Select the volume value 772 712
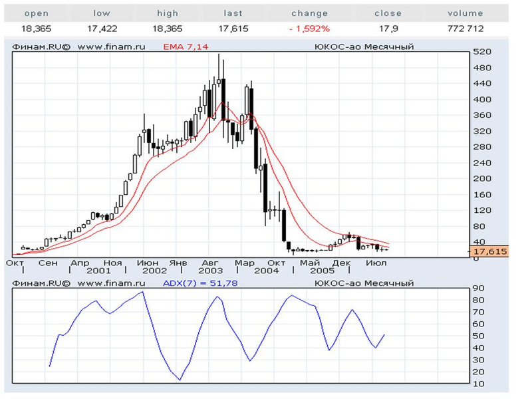The width and height of the screenshot is (532, 399). (x=465, y=29)
